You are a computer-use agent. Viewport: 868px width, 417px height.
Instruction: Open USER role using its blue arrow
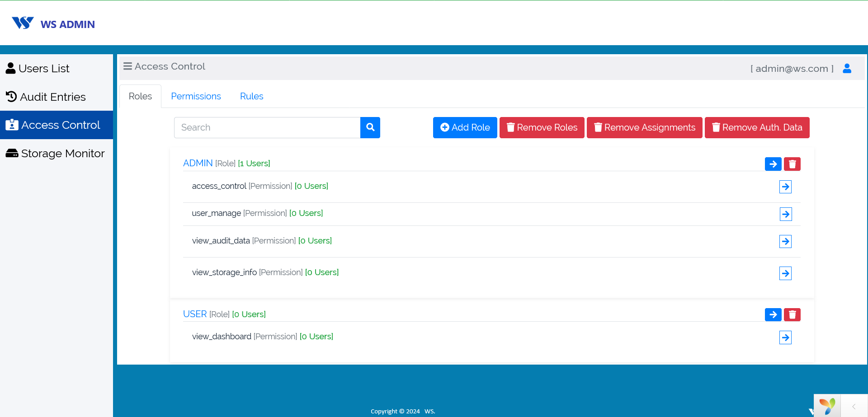pyautogui.click(x=773, y=314)
